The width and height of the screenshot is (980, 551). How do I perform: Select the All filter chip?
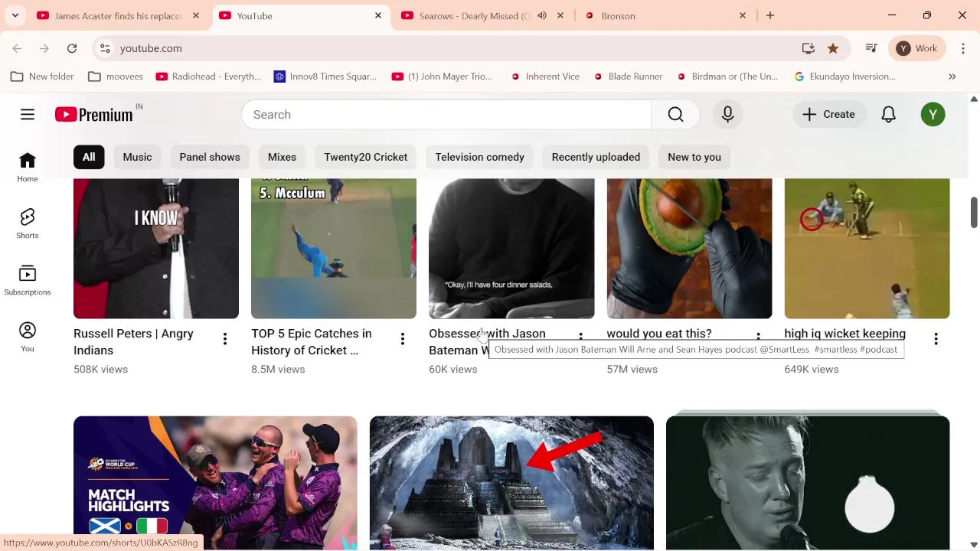tap(89, 157)
